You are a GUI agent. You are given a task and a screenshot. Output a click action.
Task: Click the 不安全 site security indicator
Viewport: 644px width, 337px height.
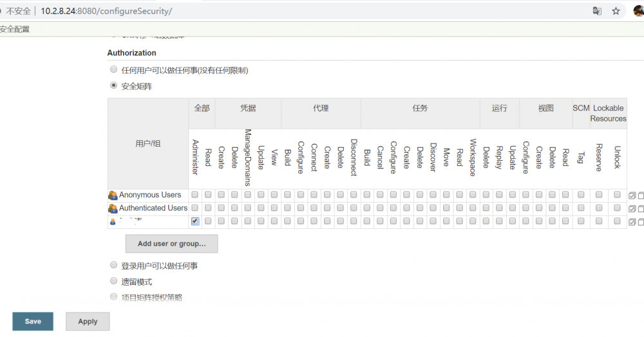click(18, 11)
